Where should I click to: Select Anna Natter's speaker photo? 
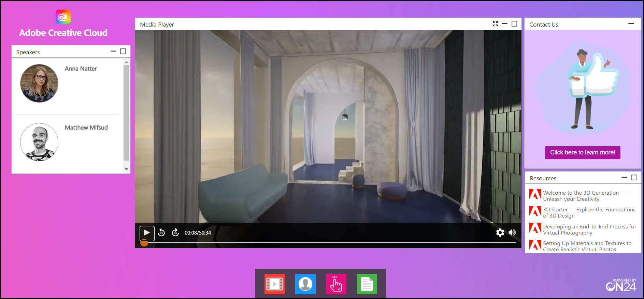(39, 84)
